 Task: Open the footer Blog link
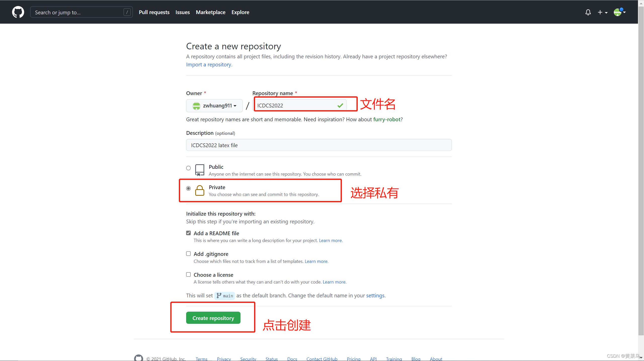[x=416, y=359]
